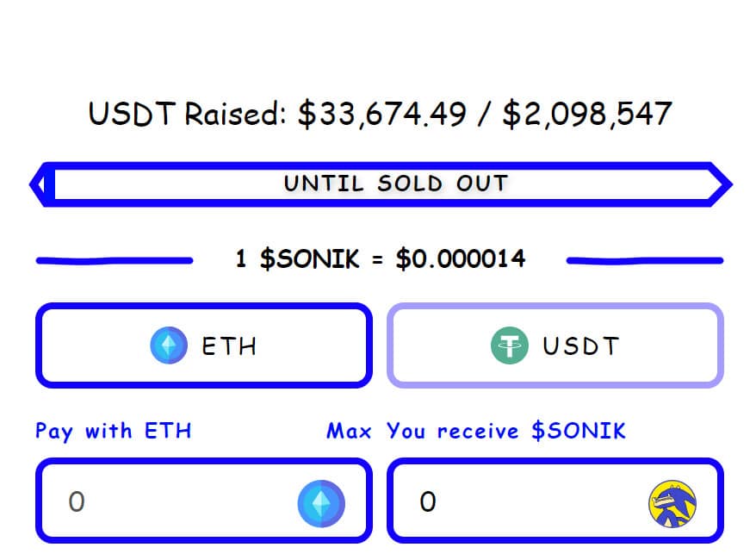Toggle payment currency to USDT

pos(555,345)
